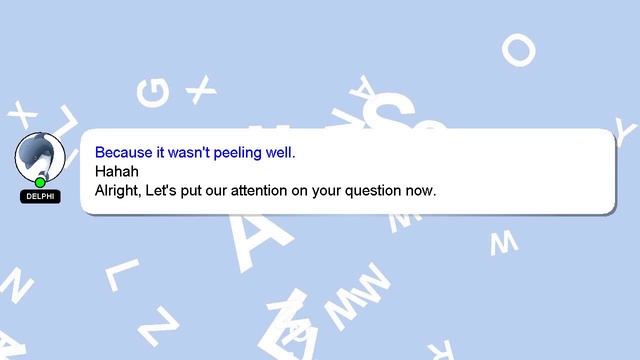
Task: Click the floating Z near bottom left
Action: tap(158, 327)
